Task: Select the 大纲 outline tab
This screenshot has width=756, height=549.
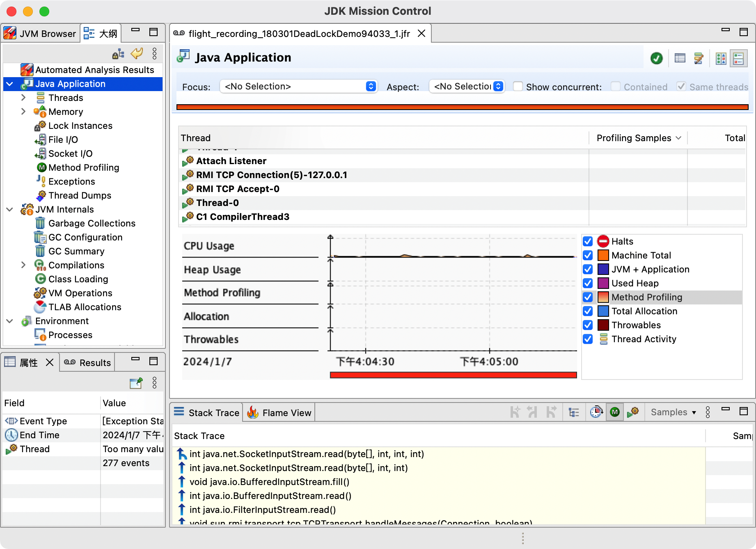Action: point(101,34)
